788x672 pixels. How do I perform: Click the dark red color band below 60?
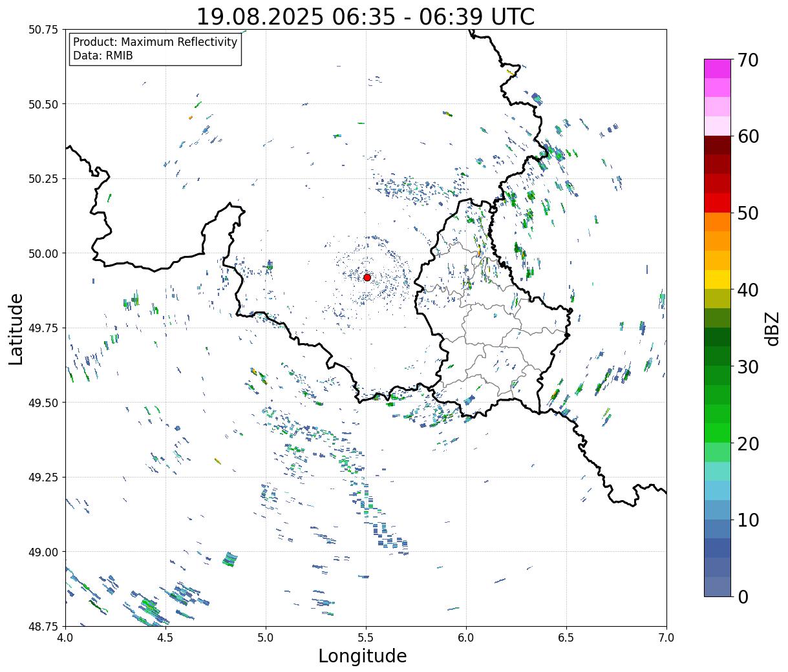(x=718, y=145)
